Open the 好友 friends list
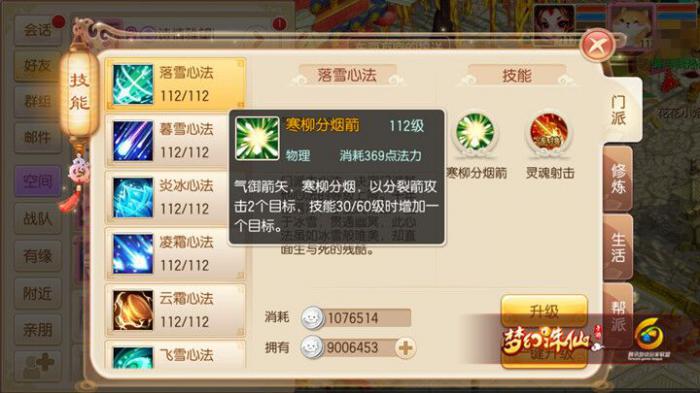Viewport: 700px width, 393px height. [38, 66]
